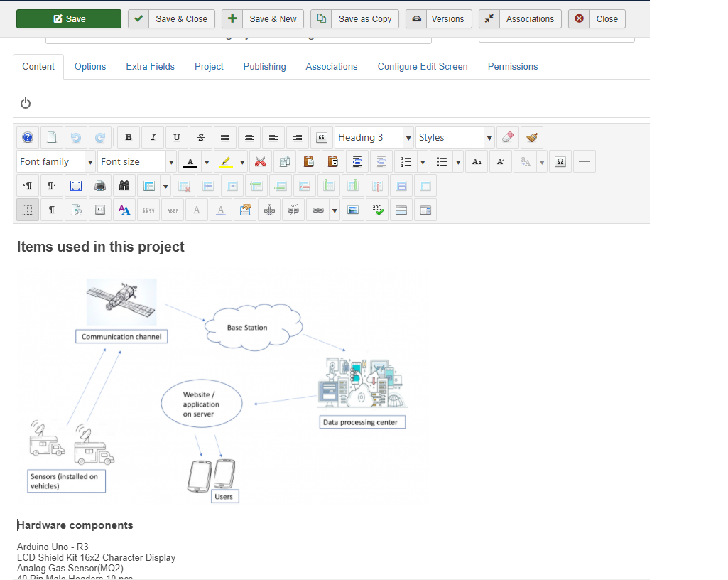Image resolution: width=728 pixels, height=580 pixels.
Task: Toggle bold formatting
Action: [x=129, y=138]
